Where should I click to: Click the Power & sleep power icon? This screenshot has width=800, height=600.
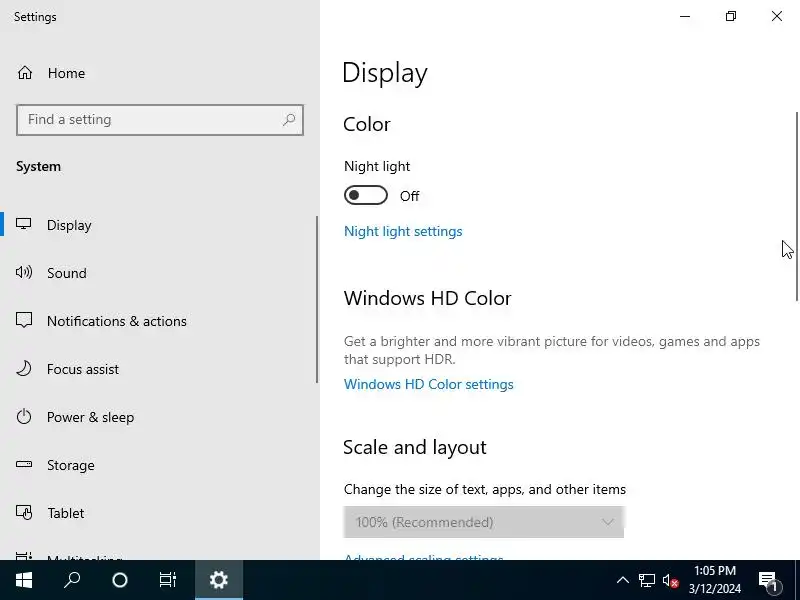[23, 416]
